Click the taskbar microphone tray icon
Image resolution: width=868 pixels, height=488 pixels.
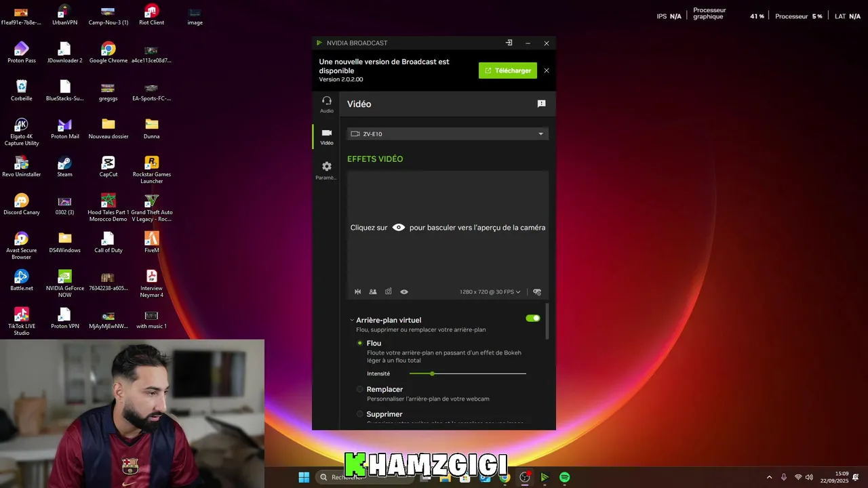point(784,477)
